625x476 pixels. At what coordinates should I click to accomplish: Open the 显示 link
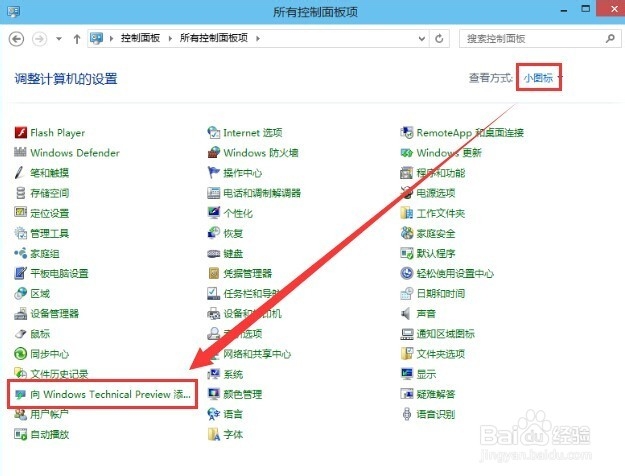pos(426,374)
